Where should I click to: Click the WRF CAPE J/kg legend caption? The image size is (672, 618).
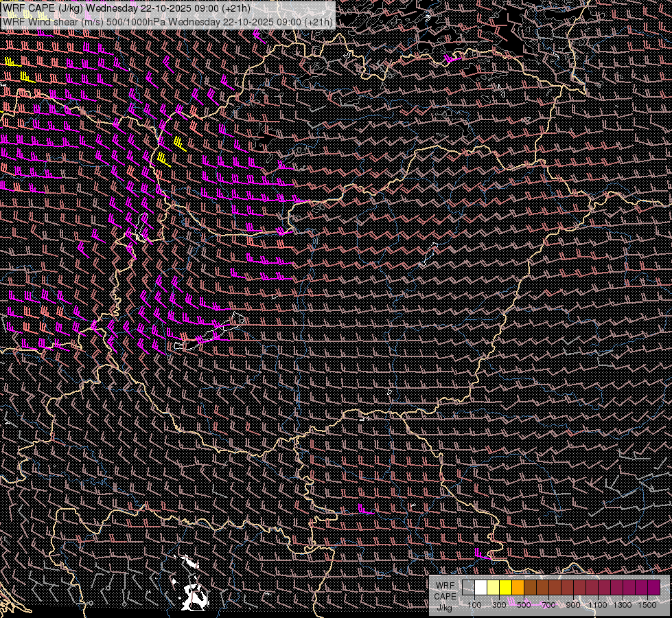point(445,597)
